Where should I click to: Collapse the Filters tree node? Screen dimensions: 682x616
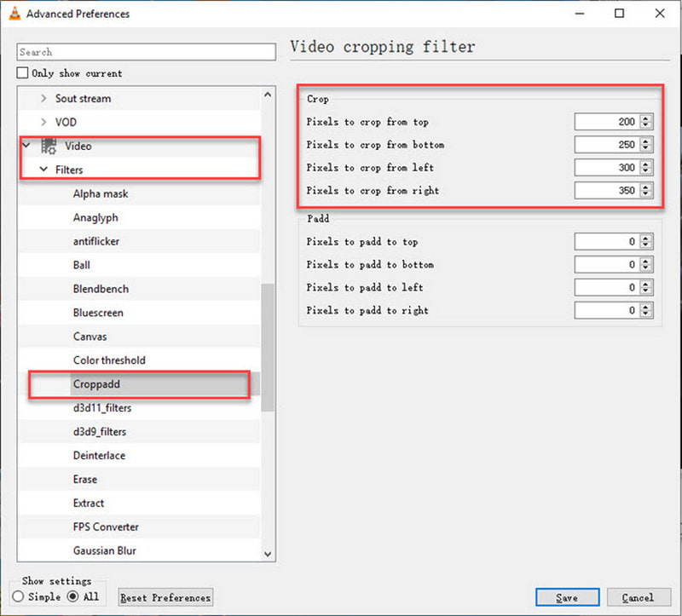43,169
